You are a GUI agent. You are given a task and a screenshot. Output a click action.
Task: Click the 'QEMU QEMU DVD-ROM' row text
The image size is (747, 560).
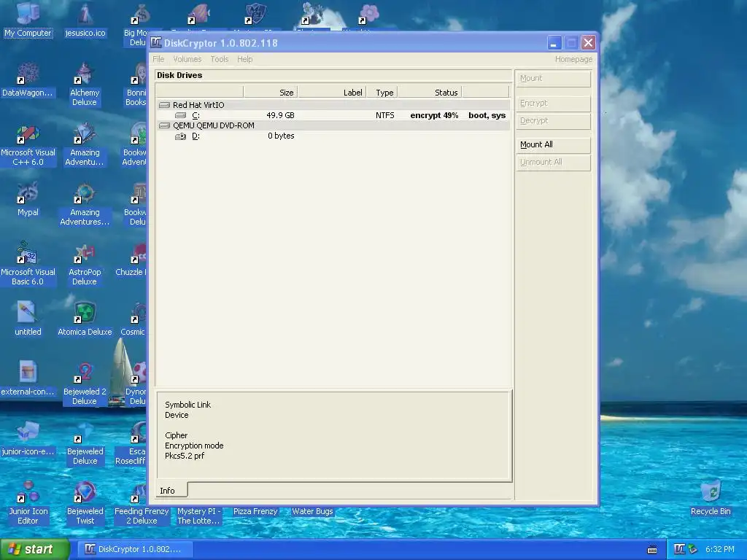click(x=214, y=125)
